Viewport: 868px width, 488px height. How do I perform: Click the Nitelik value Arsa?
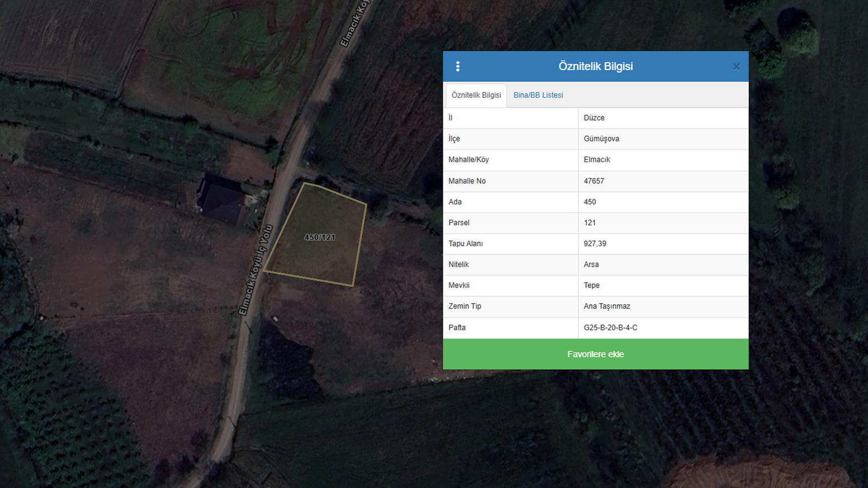coord(591,265)
